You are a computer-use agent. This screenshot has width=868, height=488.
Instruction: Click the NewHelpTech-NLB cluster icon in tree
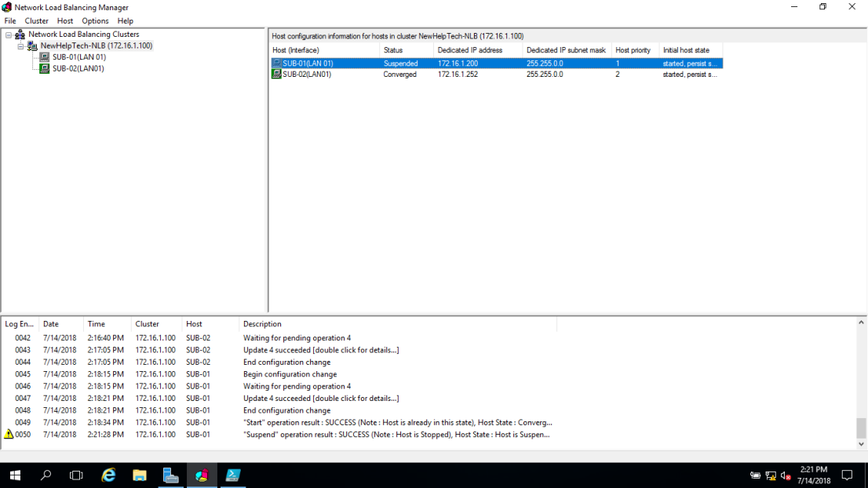click(x=32, y=46)
